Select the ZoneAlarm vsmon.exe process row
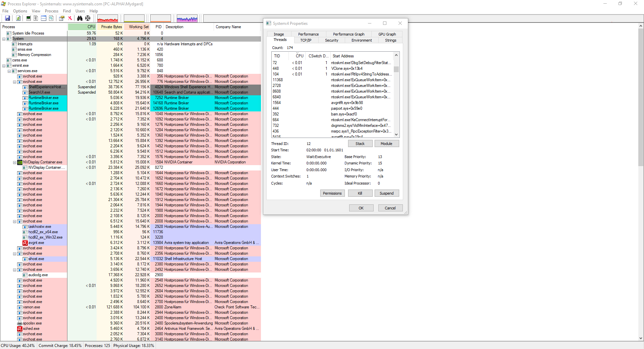Viewport: 644px width, 349px height. coord(130,307)
